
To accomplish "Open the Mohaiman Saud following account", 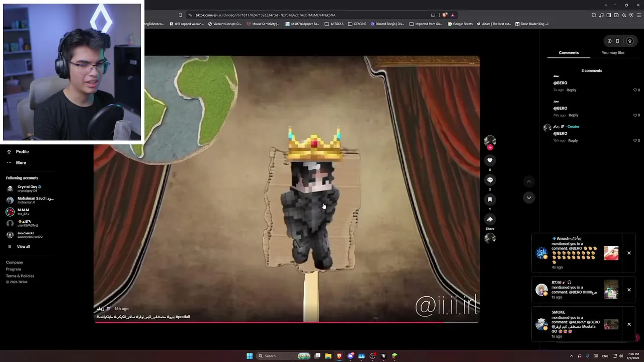I will pos(30,200).
